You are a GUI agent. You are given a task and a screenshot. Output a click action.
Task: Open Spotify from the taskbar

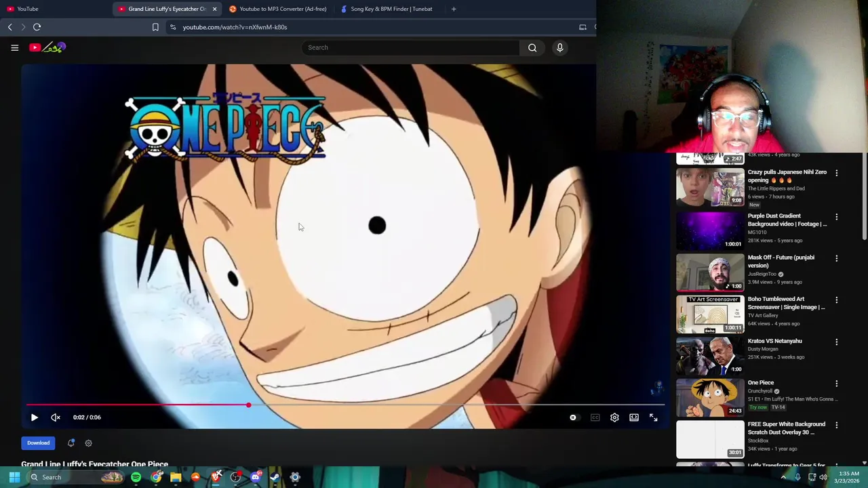click(x=136, y=477)
